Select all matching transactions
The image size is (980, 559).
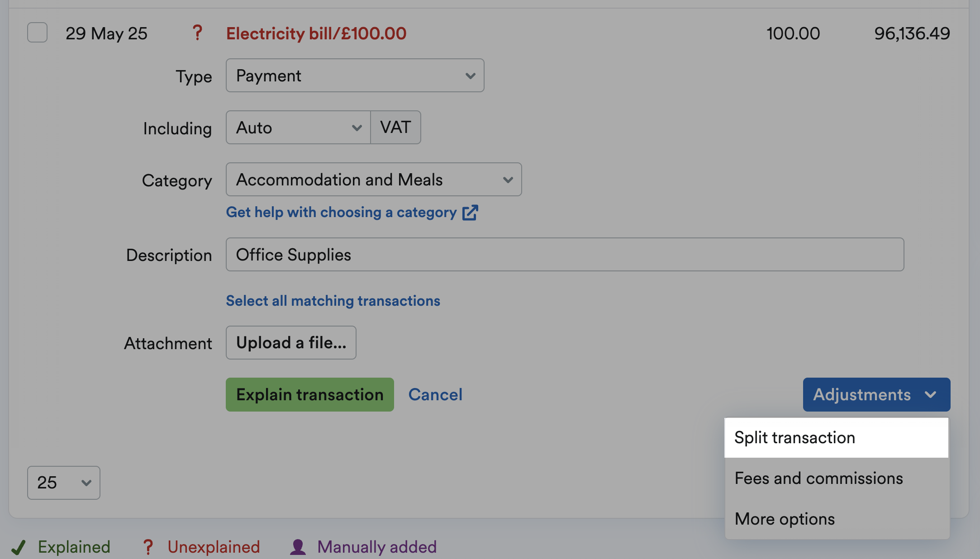pos(333,300)
